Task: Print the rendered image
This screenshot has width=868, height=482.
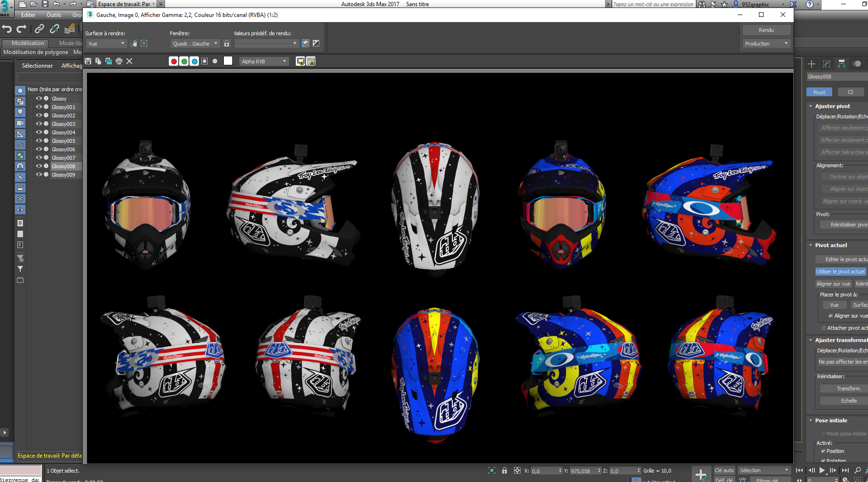Action: coord(119,61)
